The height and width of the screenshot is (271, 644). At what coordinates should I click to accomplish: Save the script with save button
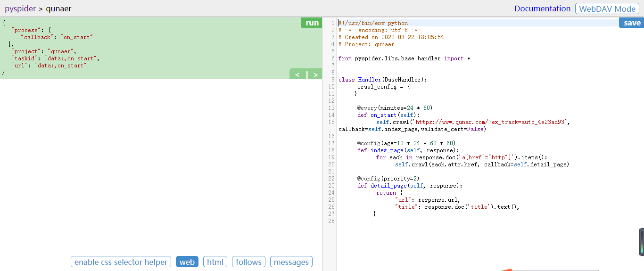(x=632, y=23)
